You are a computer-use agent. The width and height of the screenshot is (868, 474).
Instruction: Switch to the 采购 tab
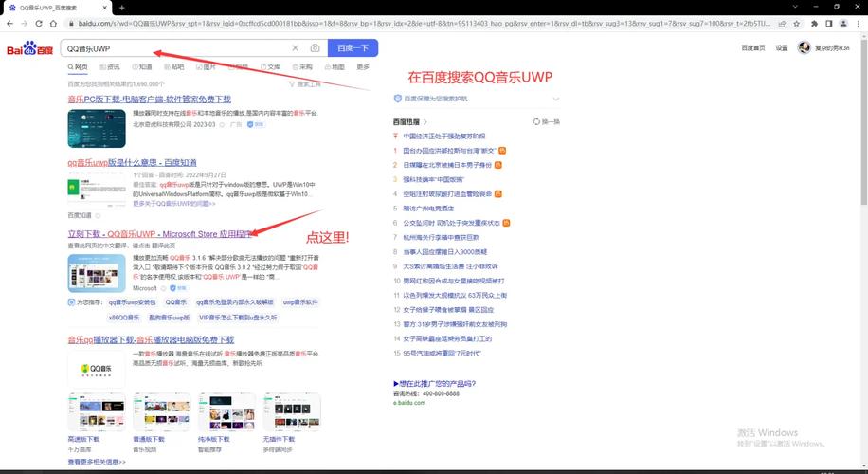pyautogui.click(x=302, y=67)
